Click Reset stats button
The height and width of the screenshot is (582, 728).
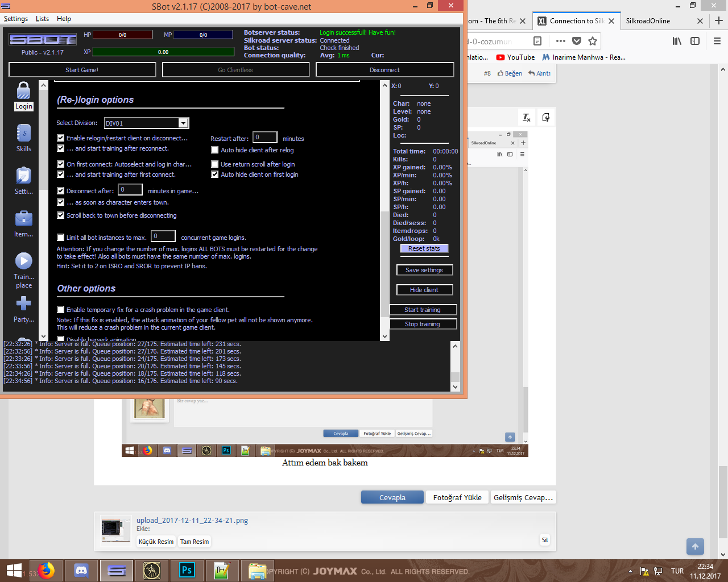(424, 248)
